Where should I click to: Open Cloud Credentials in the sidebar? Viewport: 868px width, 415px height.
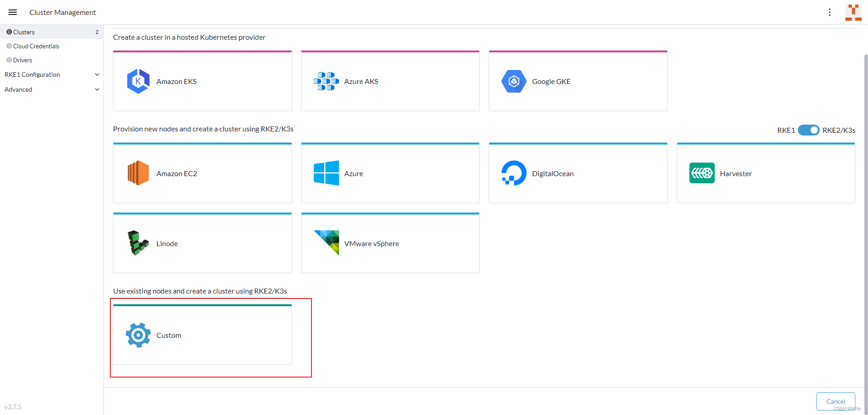(x=52, y=46)
